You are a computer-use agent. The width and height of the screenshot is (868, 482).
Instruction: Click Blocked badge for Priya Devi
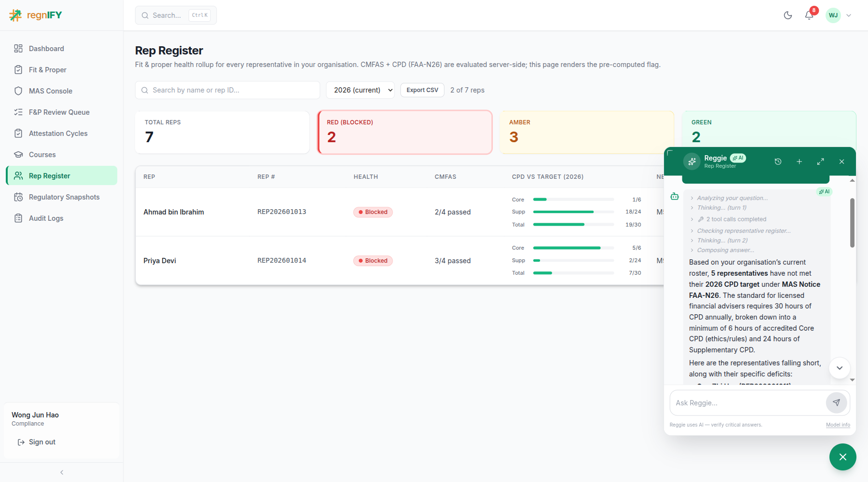click(x=373, y=261)
